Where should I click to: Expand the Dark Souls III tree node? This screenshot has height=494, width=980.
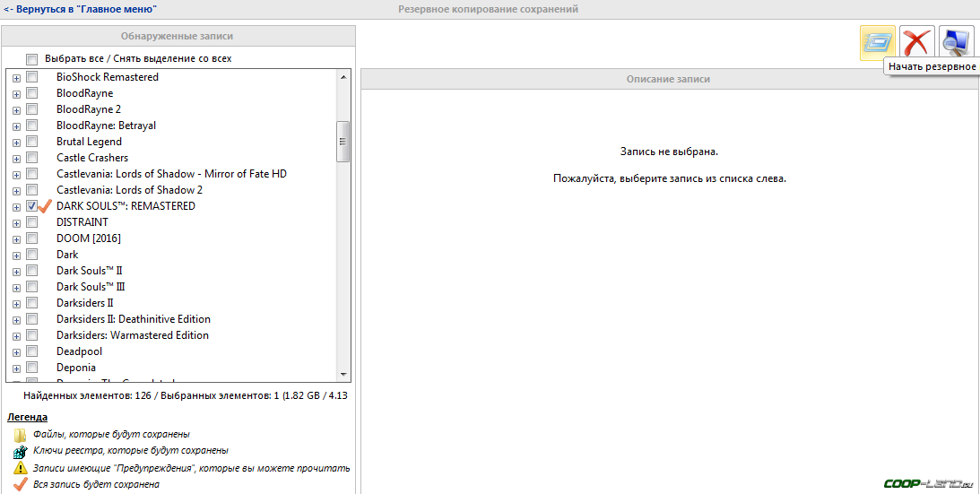tap(16, 287)
